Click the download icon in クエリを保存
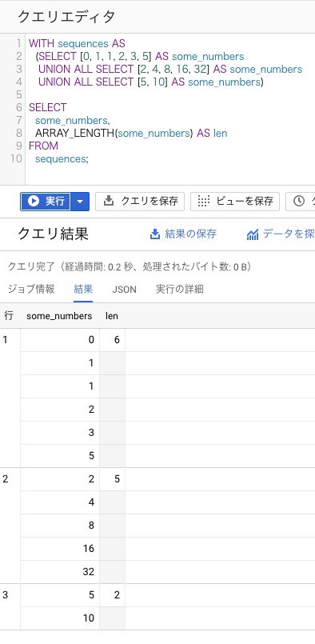The height and width of the screenshot is (644, 315). point(109,201)
